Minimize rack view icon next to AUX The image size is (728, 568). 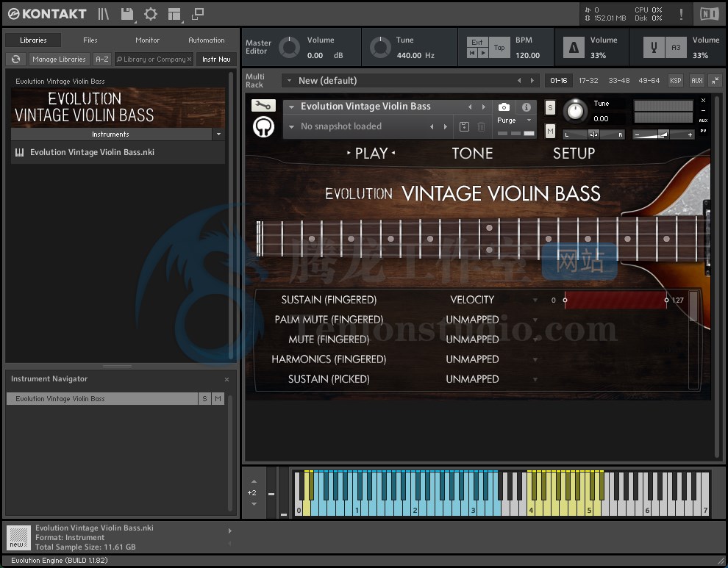coord(715,80)
